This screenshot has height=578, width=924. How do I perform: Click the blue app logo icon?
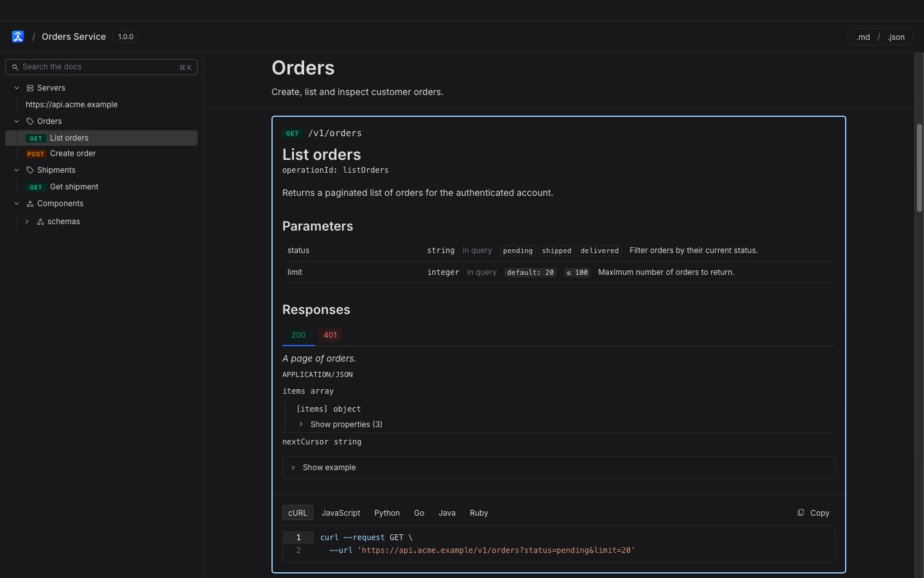click(18, 37)
